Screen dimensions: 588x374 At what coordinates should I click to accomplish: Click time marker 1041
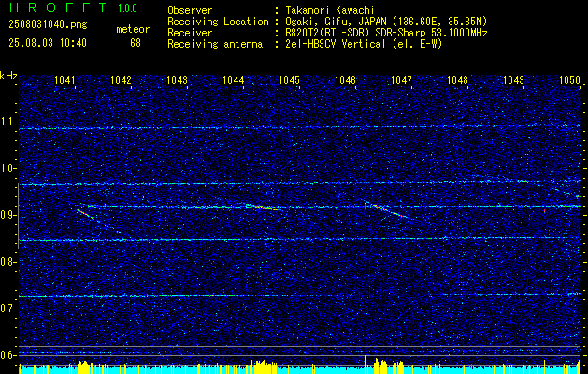[65, 79]
